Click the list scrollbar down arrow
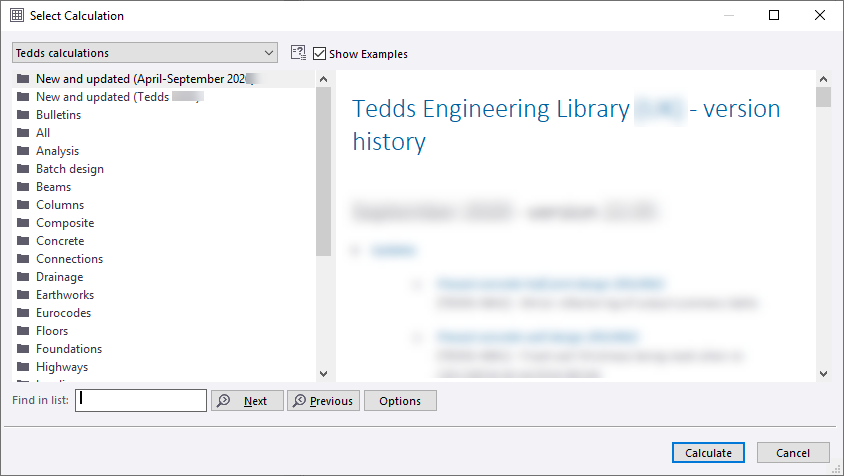This screenshot has width=844, height=476. pyautogui.click(x=323, y=374)
